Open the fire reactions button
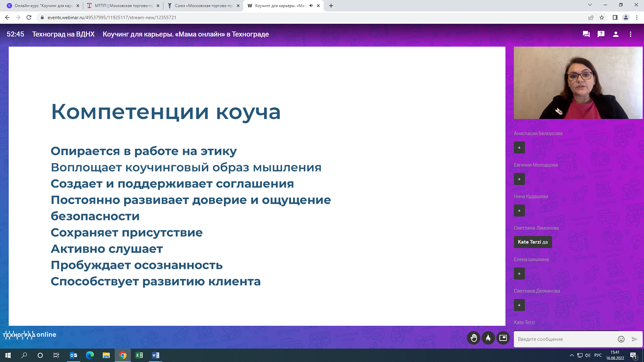 pos(488,338)
